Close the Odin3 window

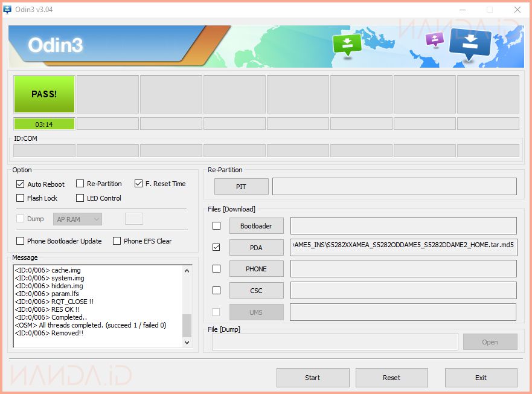518,9
